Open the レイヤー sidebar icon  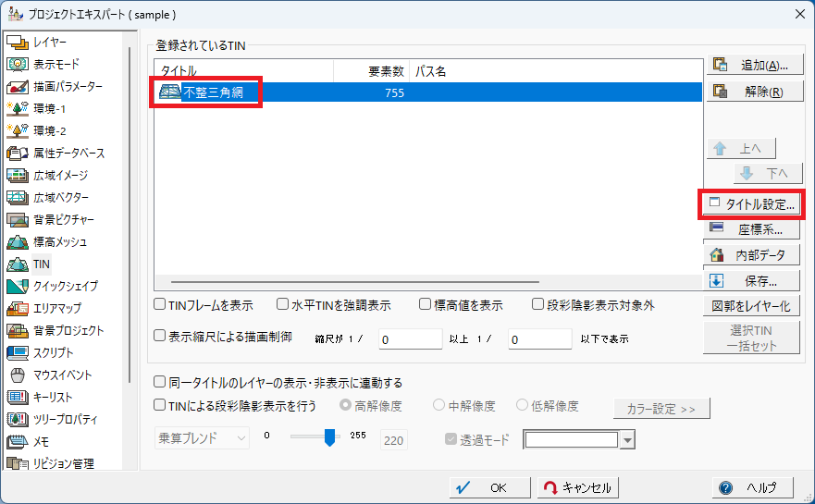point(18,43)
